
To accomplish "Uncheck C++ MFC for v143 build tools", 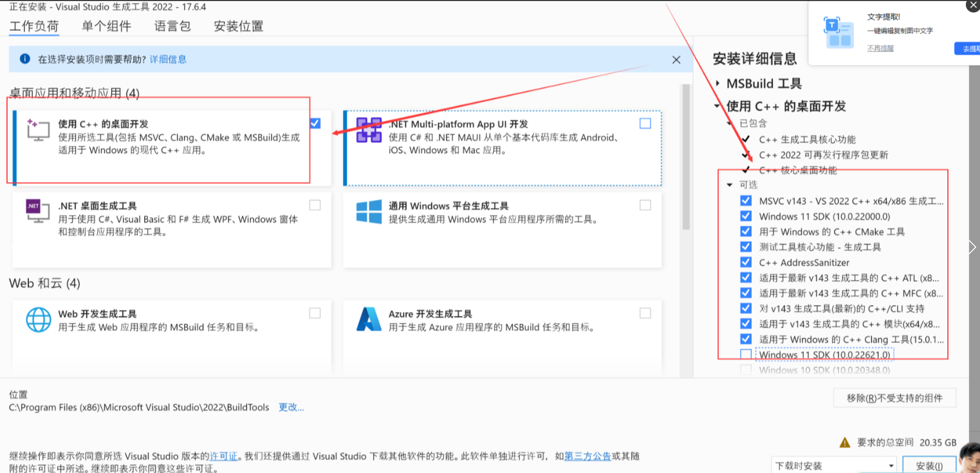I will click(746, 293).
